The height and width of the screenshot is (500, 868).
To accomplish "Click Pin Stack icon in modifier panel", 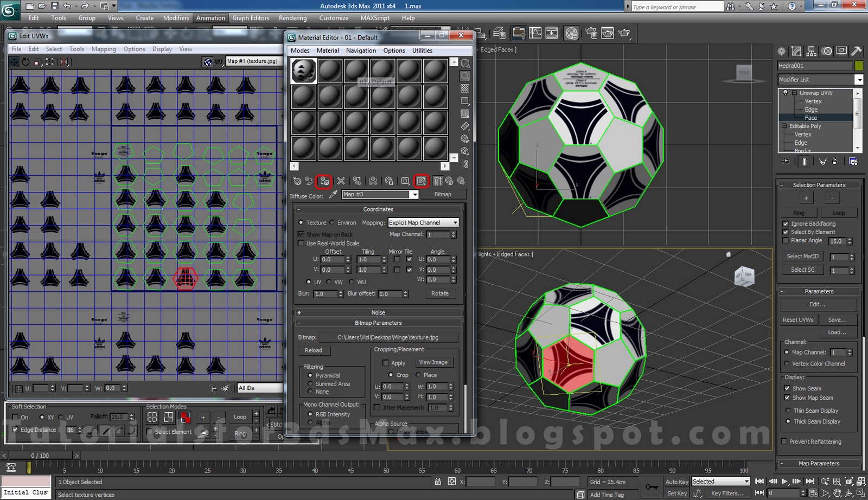I will pos(786,162).
